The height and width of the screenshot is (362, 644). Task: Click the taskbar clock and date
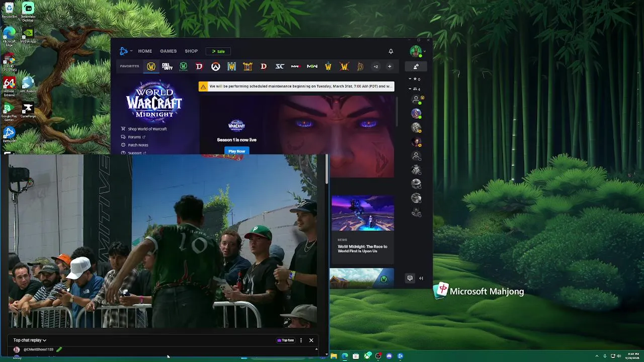[x=633, y=356]
